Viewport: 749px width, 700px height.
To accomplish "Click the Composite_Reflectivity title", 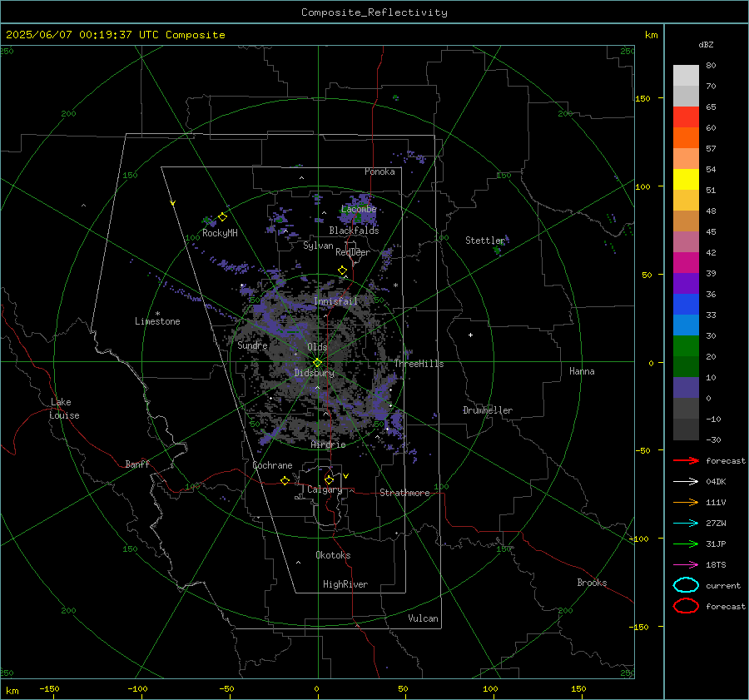I will pos(374,12).
